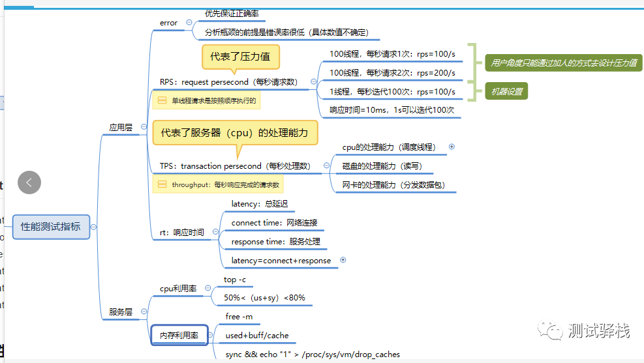Click 100线程，每秒请求1次 rps=100/s node

(x=392, y=54)
